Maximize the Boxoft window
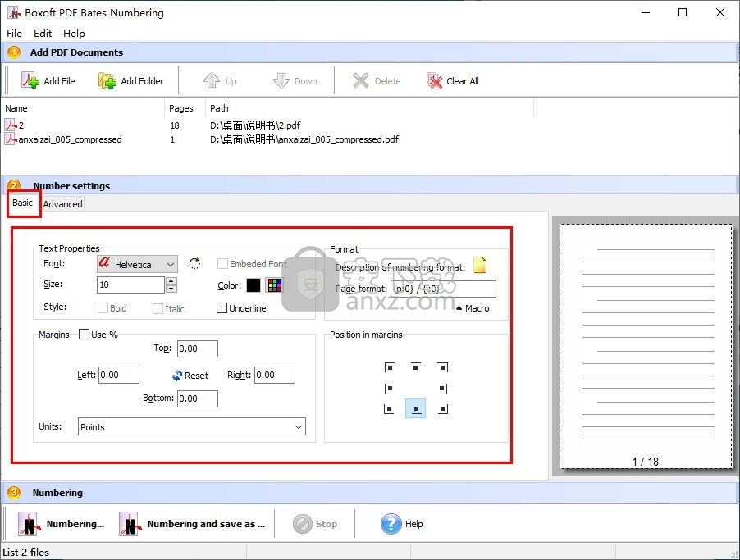This screenshot has height=560, width=740. [x=683, y=13]
